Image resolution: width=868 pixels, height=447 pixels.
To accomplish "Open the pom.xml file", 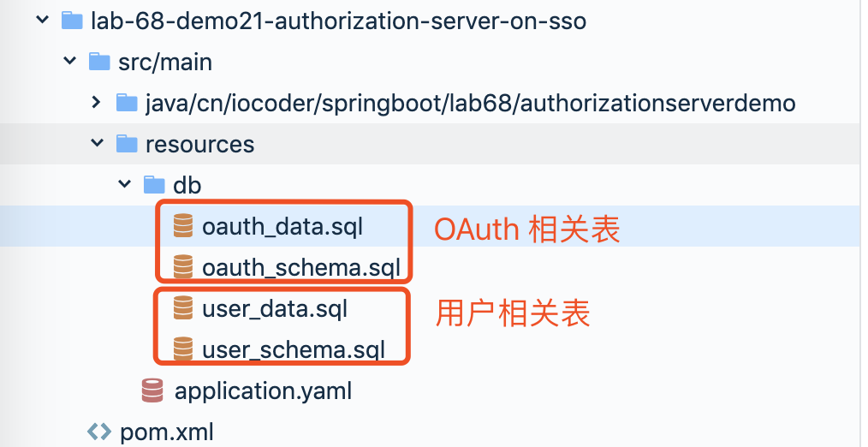I will point(166,432).
